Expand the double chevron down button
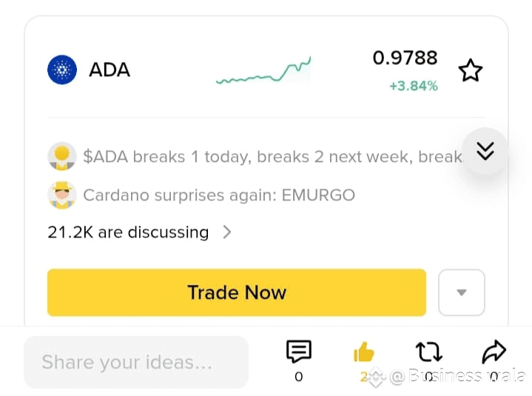The image size is (532, 396). (x=485, y=151)
